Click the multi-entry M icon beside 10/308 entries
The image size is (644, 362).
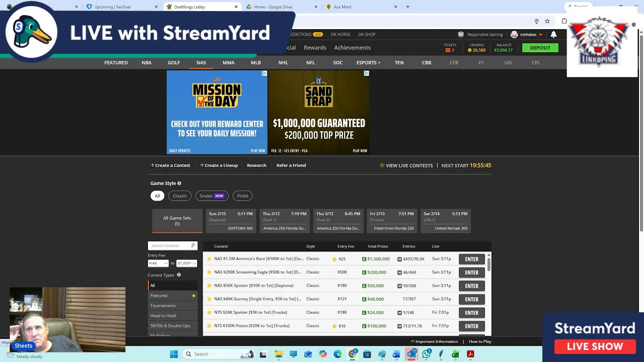click(x=399, y=286)
